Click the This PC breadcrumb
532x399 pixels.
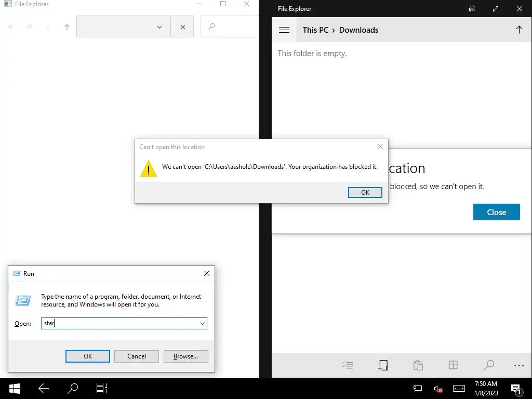pos(315,30)
